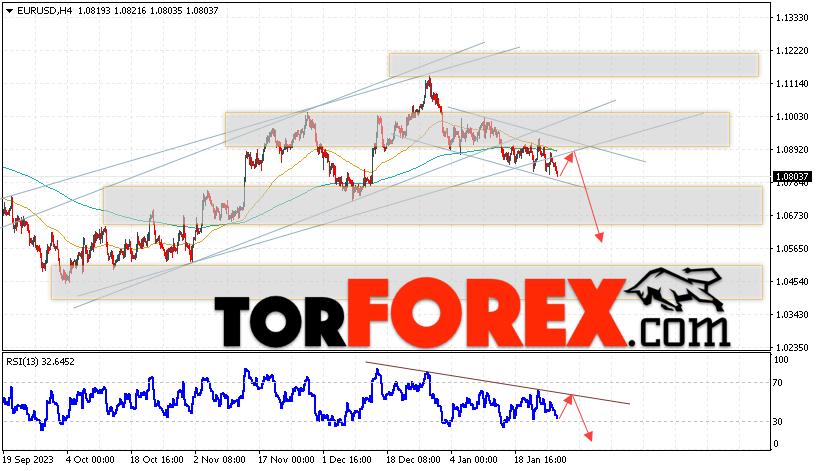Viewport: 816px width, 471px height.
Task: Click the current price tag 1.08037
Action: pyautogui.click(x=792, y=177)
